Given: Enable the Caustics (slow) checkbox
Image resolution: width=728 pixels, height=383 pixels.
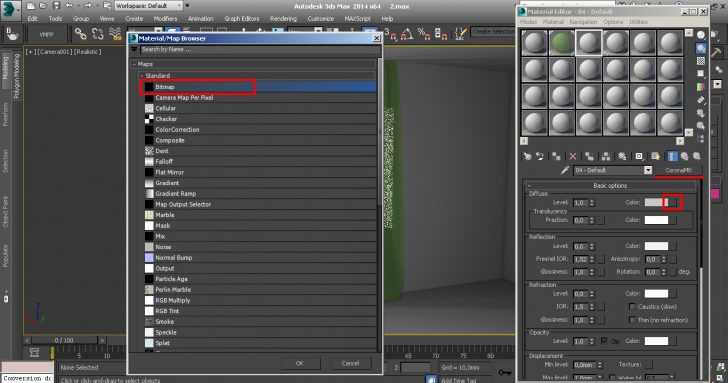Looking at the screenshot, I should (632, 307).
